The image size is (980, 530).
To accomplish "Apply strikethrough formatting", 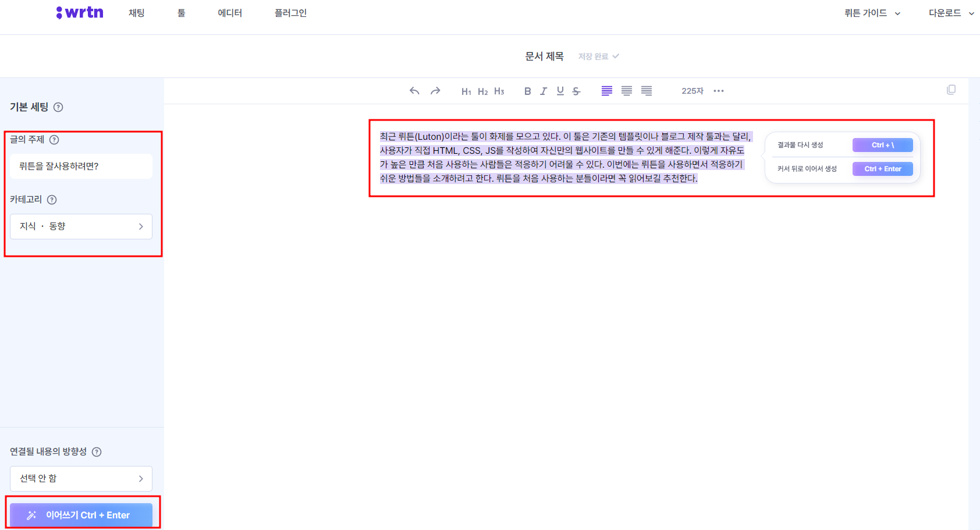I will [576, 91].
